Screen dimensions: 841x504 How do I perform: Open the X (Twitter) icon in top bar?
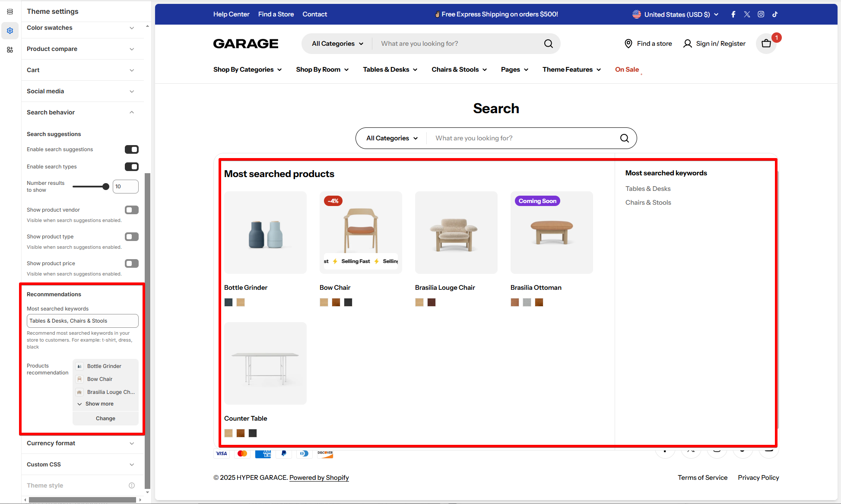coord(747,14)
